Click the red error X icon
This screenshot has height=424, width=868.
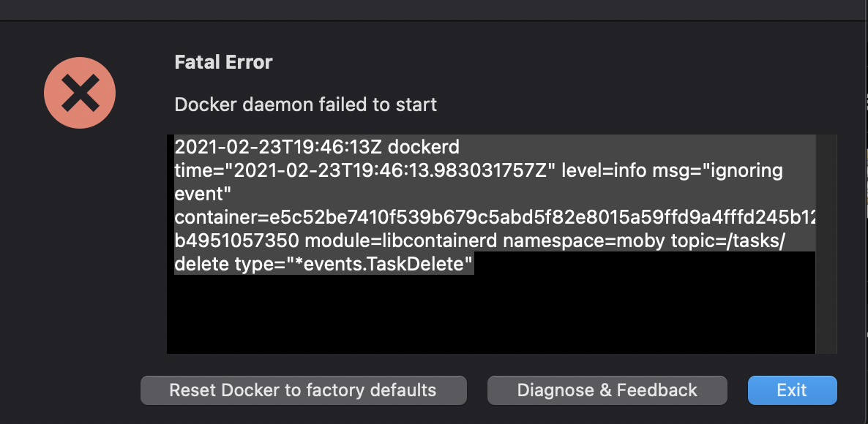click(79, 93)
